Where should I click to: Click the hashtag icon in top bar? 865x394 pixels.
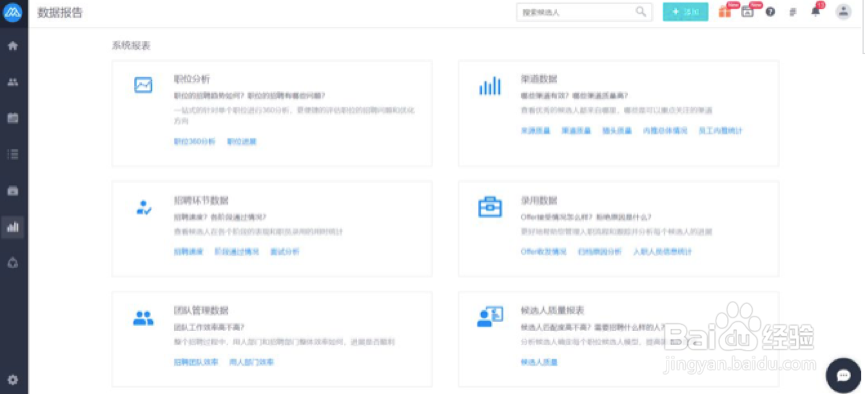793,12
